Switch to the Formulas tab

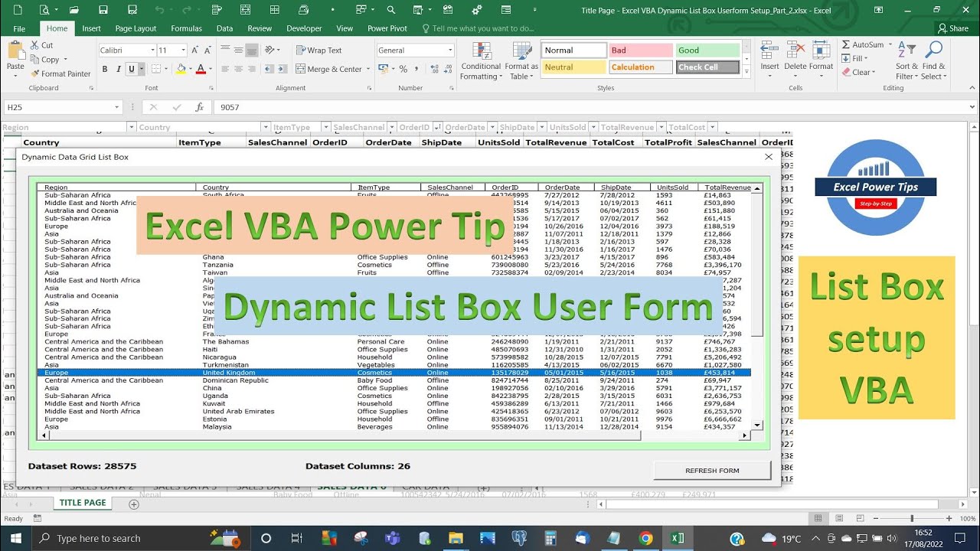[186, 28]
